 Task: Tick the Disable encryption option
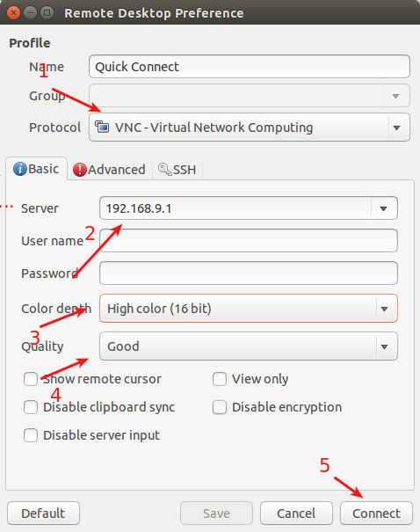tap(220, 407)
